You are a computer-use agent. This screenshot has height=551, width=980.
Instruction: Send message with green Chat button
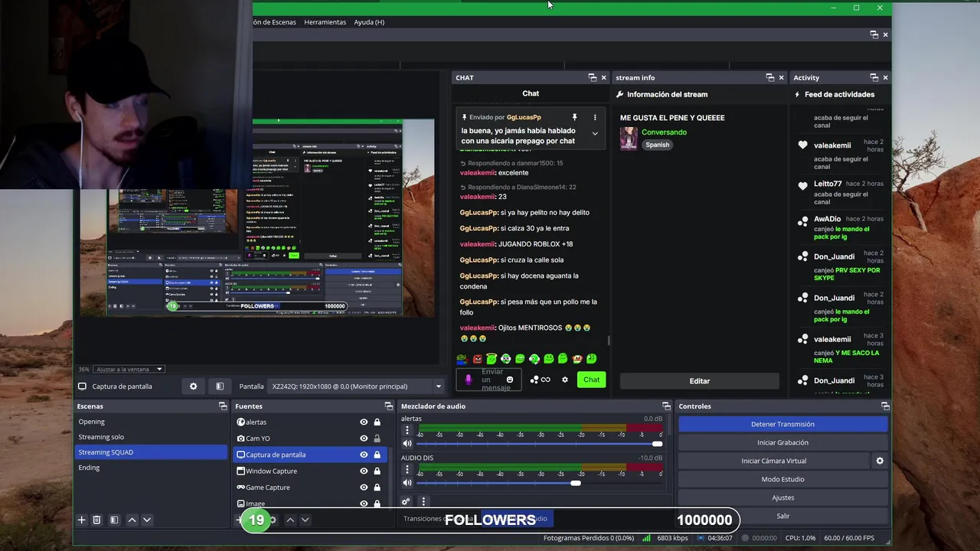click(x=591, y=380)
